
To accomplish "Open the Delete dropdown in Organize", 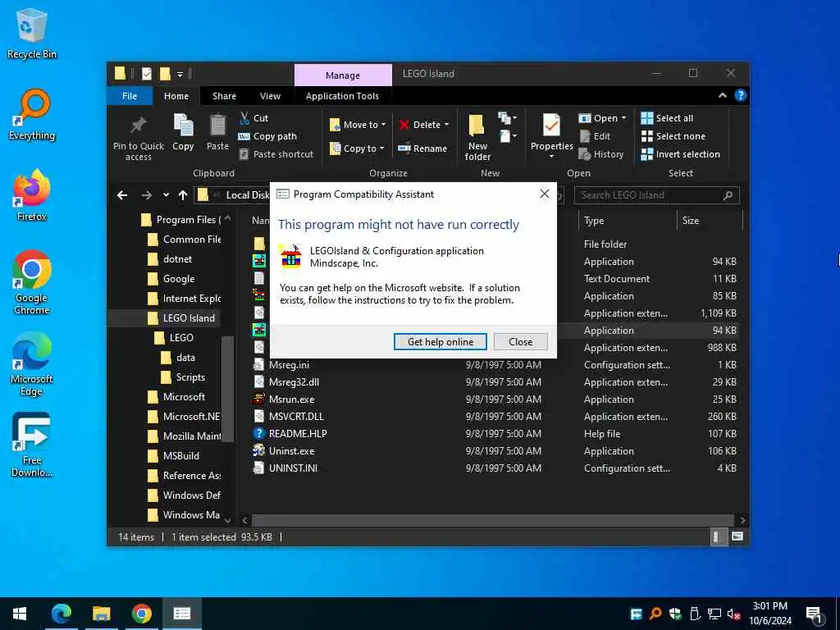I will [x=424, y=125].
